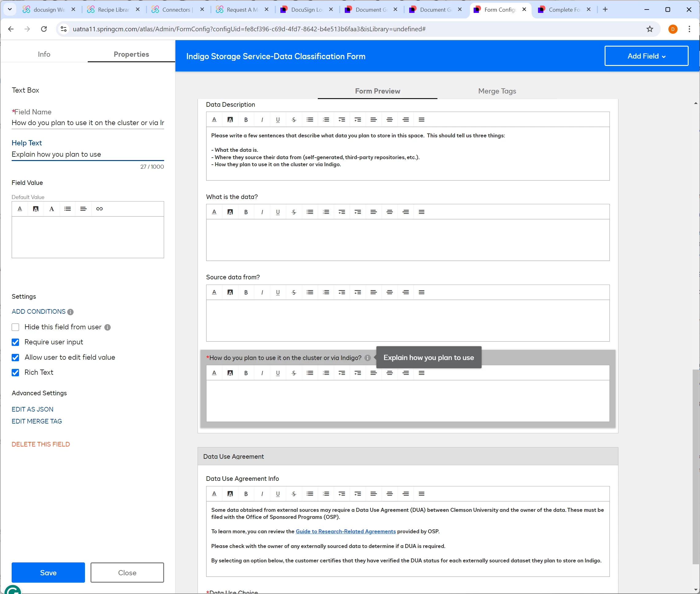The height and width of the screenshot is (594, 700).
Task: Disable the Rich Text checkbox
Action: pos(16,372)
